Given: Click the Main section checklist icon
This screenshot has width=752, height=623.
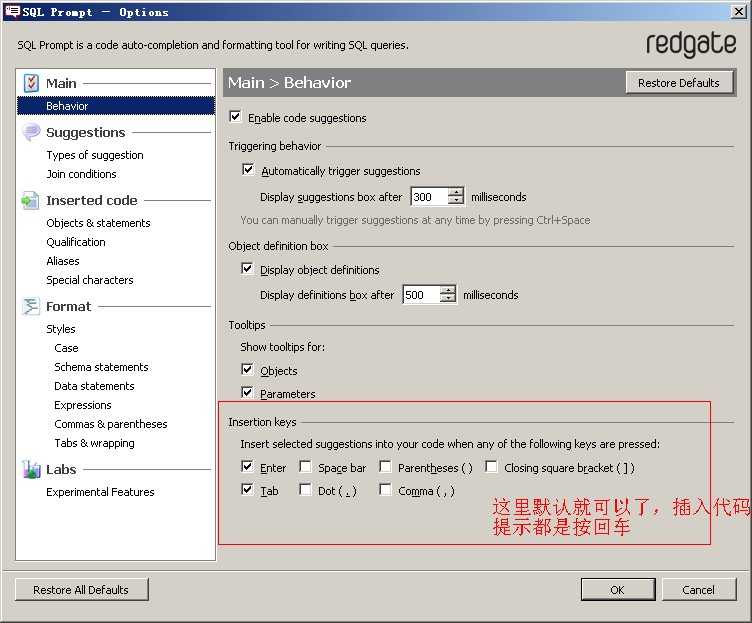Looking at the screenshot, I should click(x=31, y=83).
